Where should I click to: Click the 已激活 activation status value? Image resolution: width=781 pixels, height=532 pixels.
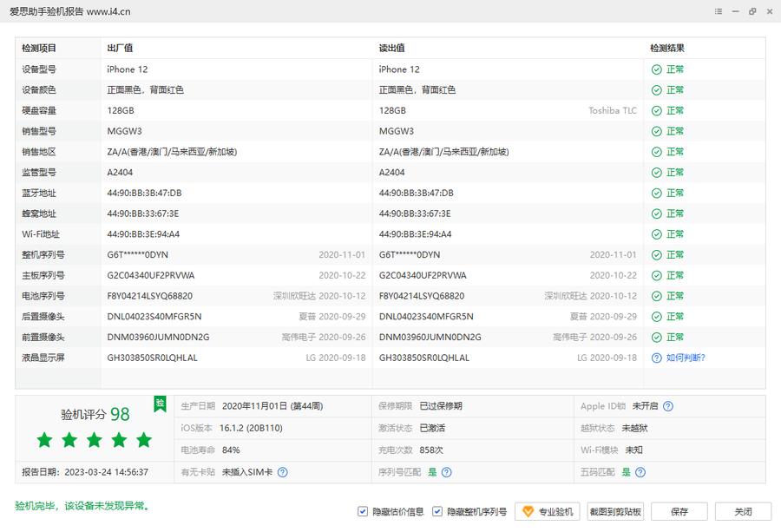coord(432,429)
